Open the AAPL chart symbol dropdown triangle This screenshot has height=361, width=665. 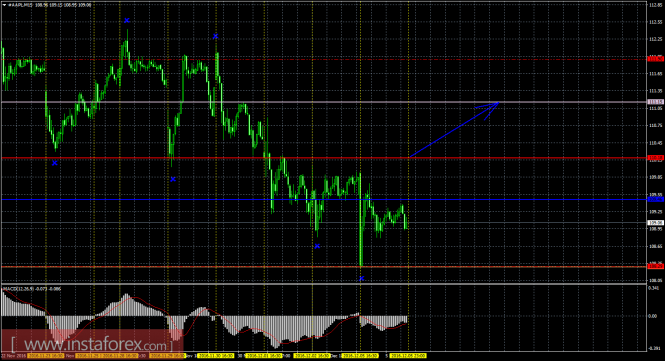pyautogui.click(x=4, y=5)
